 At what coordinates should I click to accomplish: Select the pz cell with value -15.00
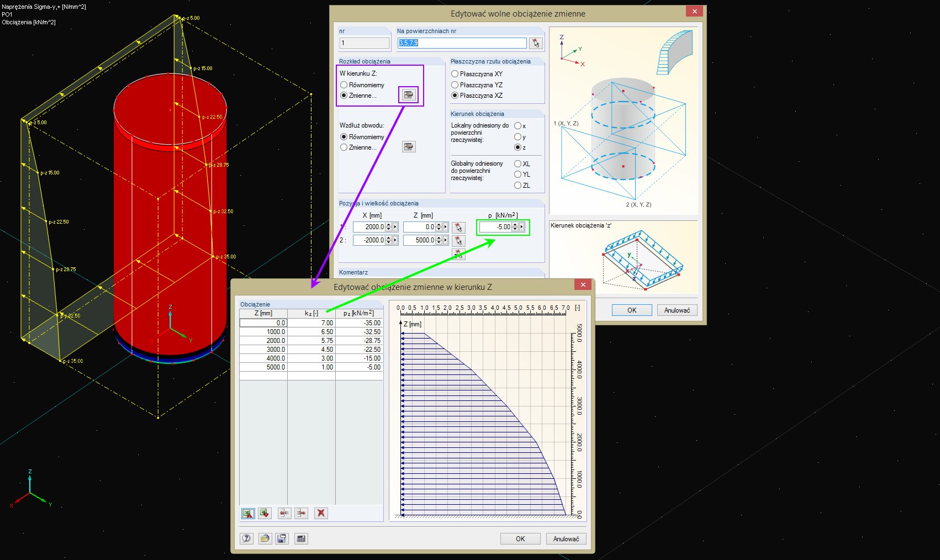(359, 358)
